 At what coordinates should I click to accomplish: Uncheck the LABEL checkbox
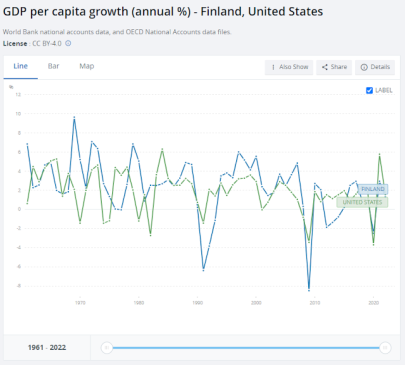pyautogui.click(x=369, y=90)
